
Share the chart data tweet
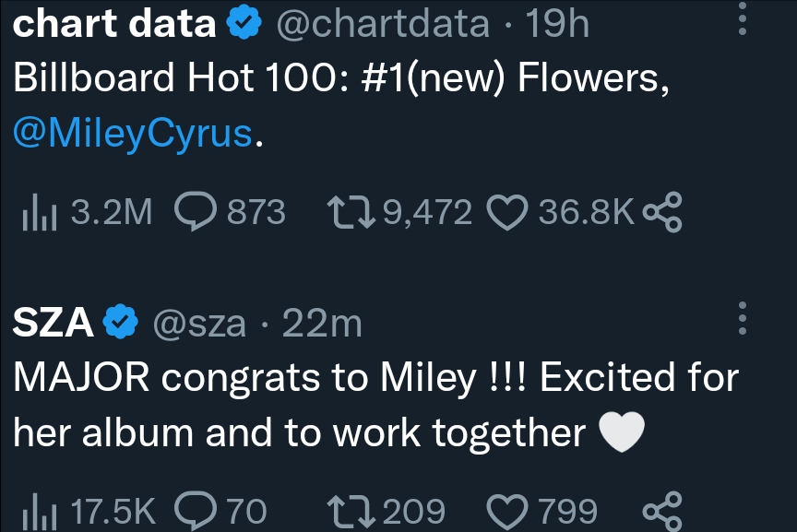661,212
